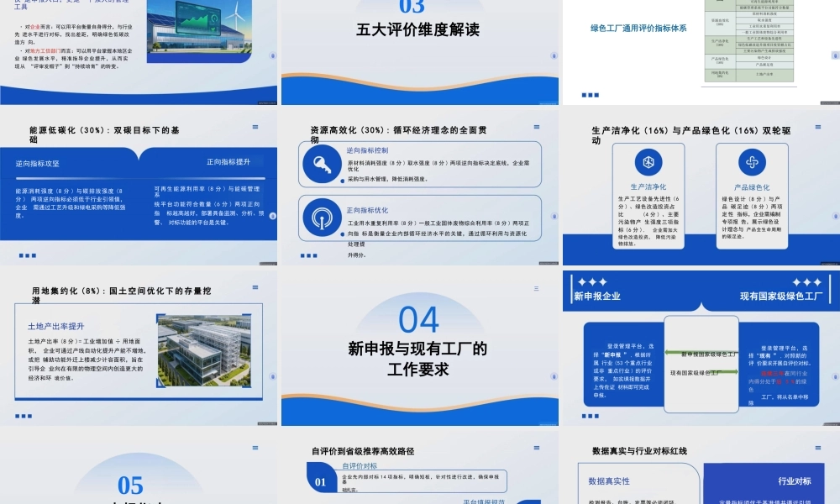Viewport: 840px width, 504px height.
Task: Select the 现有国家级绿色工厂 header tab
Action: [x=781, y=296]
